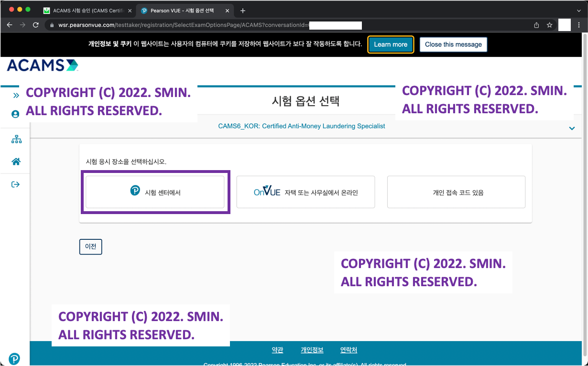Screen dimensions: 588x366
Task: Choose 개인 접속 코드 있음 option
Action: 456,192
